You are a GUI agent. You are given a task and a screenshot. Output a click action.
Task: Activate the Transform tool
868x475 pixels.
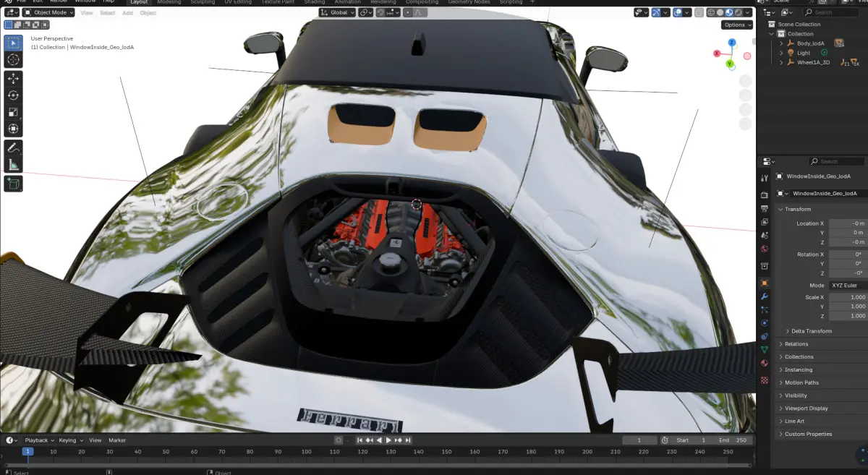[13, 129]
